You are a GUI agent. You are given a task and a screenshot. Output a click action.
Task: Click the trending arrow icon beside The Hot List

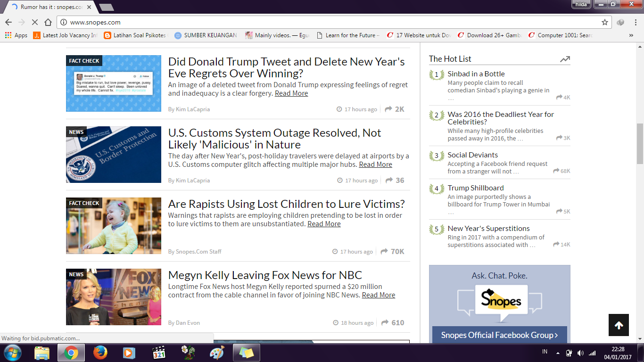coord(565,59)
